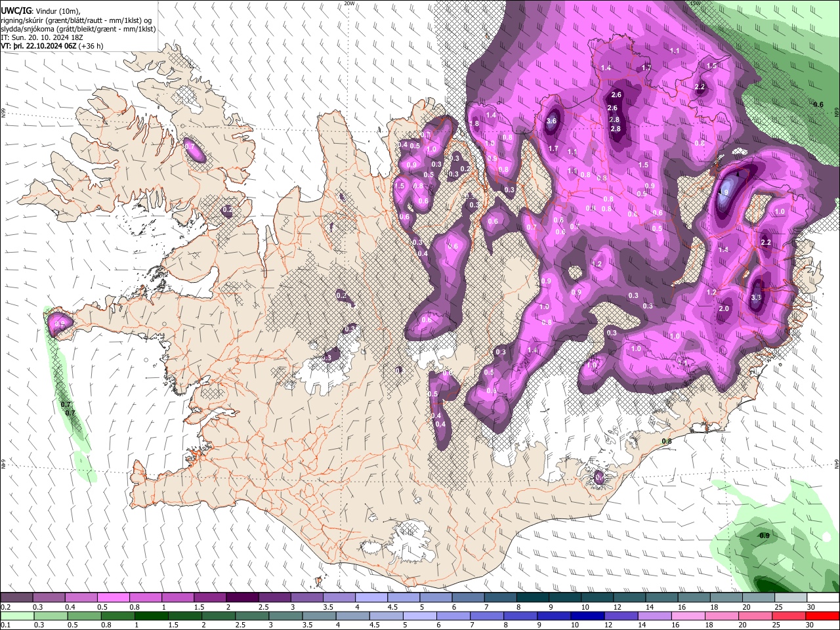840x630 pixels.
Task: Click the 66N latitude label on the right edge
Action: pyautogui.click(x=837, y=113)
